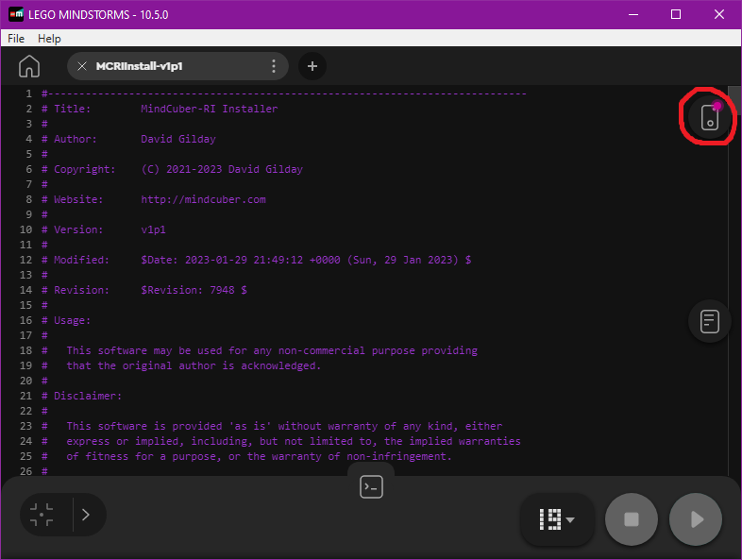Viewport: 742px width, 560px height.
Task: Close the MCRIInstall-v1p1 tab
Action: tap(82, 66)
